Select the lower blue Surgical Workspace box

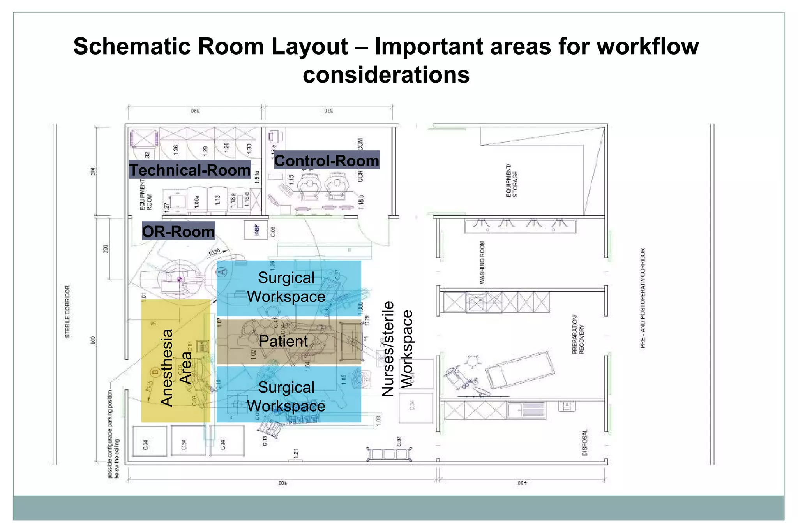(x=289, y=394)
